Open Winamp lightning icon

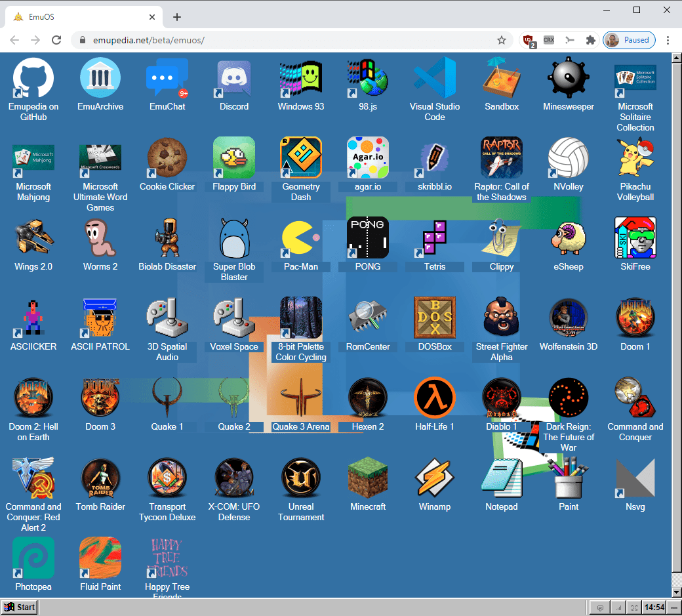[x=435, y=478]
